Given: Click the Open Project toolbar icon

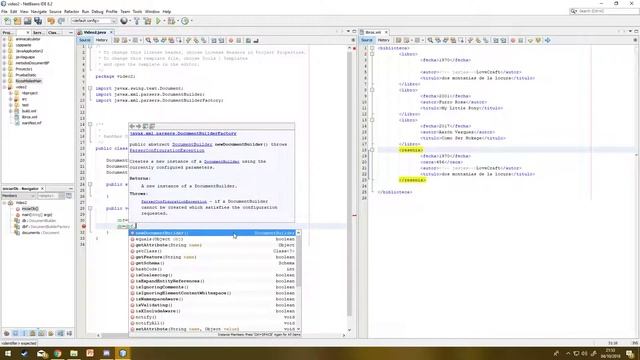Looking at the screenshot, I should point(27,21).
